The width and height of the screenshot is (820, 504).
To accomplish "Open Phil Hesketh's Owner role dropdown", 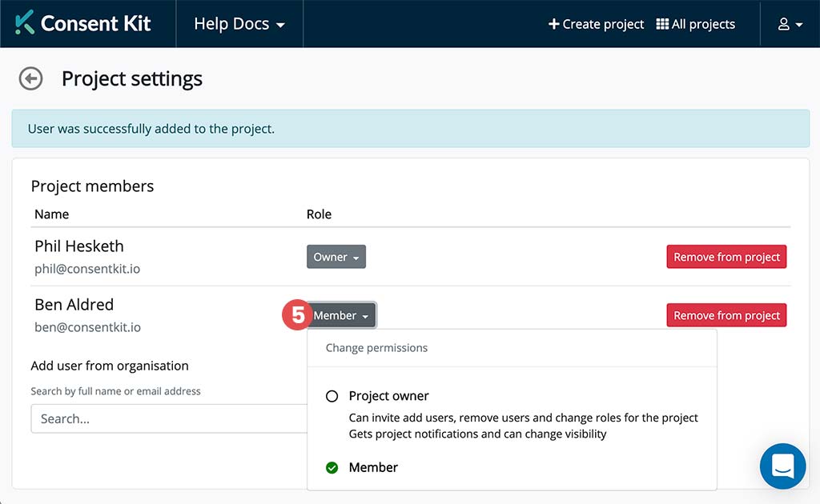I will (x=336, y=257).
